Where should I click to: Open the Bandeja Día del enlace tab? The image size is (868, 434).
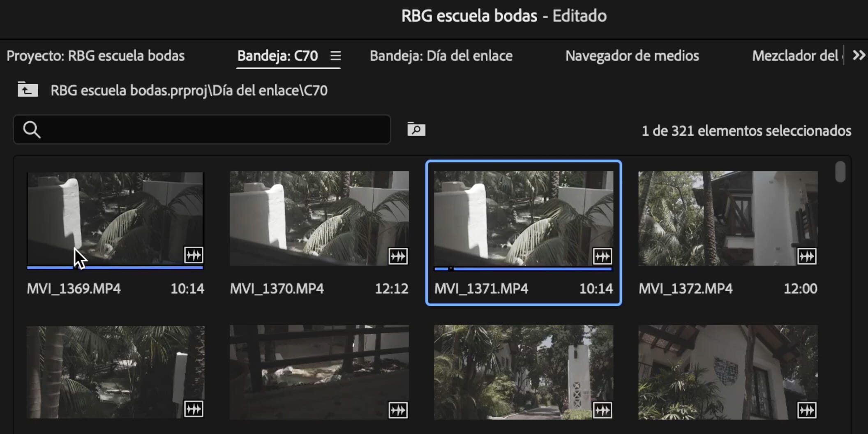(441, 56)
